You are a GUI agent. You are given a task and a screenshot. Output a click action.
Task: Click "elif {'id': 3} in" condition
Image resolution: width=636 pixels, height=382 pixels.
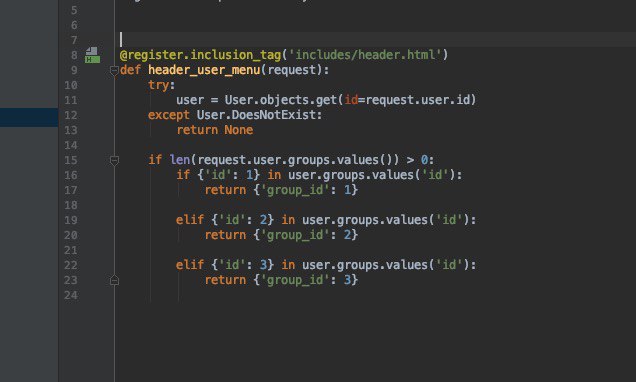click(236, 265)
